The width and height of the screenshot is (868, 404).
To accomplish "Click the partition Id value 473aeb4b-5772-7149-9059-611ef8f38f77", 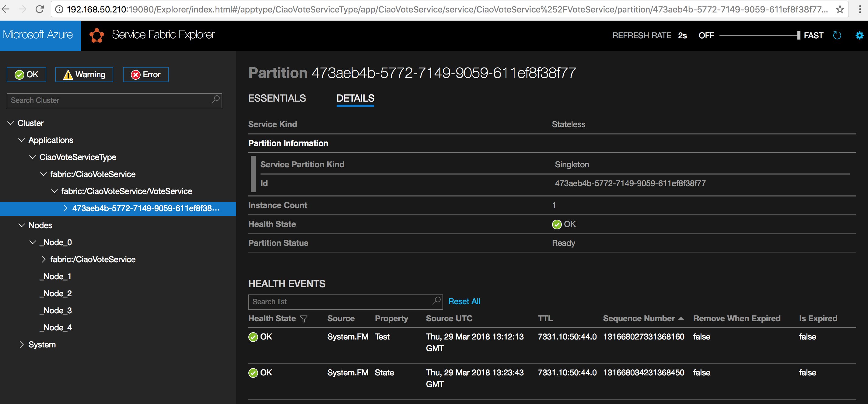I will pyautogui.click(x=630, y=184).
